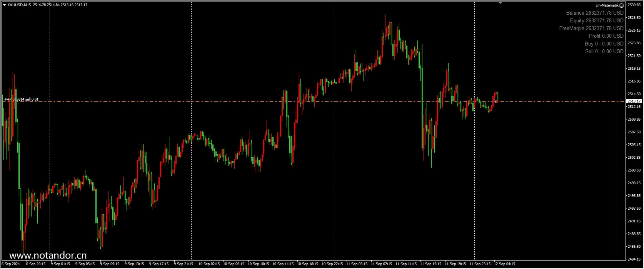Click the 9 Sep 17:15 time axis label
The image size is (644, 269).
pos(159,264)
